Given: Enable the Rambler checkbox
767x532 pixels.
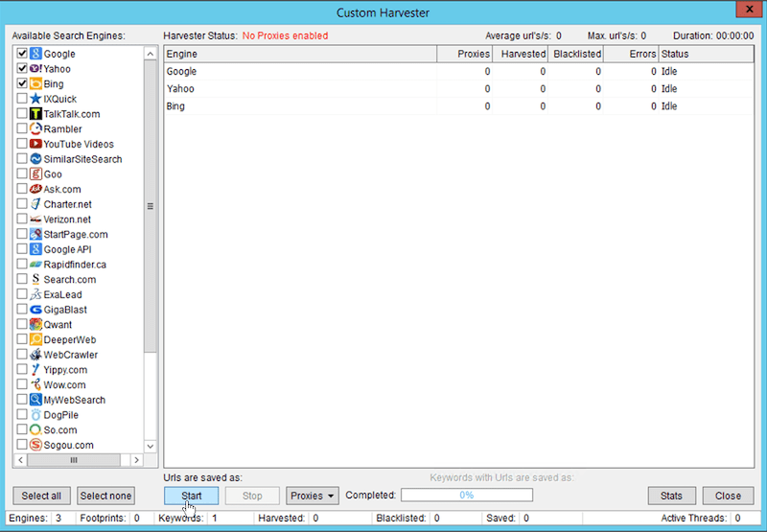Looking at the screenshot, I should (x=22, y=128).
